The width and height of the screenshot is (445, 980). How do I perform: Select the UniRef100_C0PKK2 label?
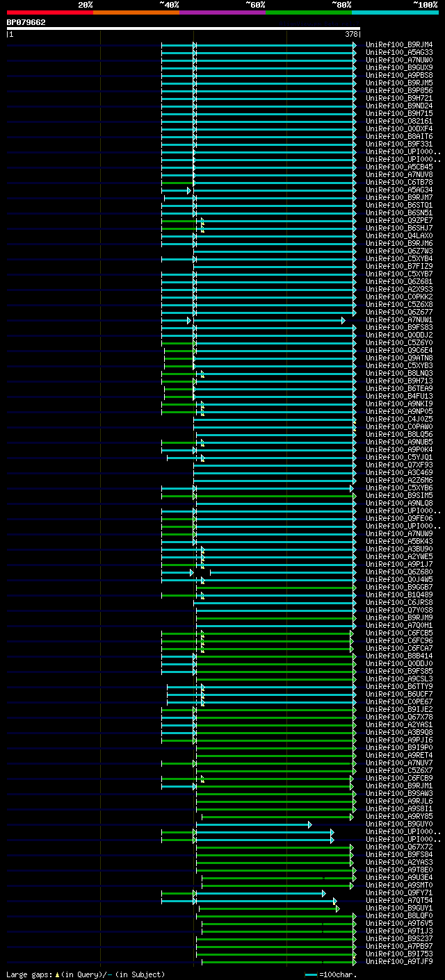(x=399, y=297)
